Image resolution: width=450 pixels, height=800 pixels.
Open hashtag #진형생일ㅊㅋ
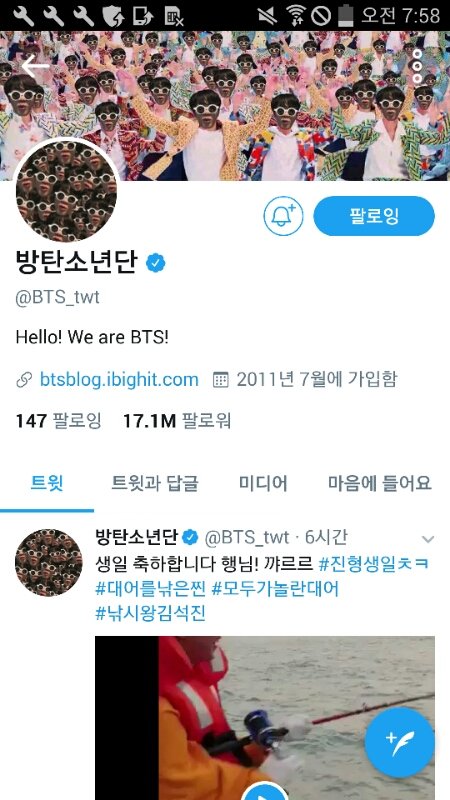(374, 564)
